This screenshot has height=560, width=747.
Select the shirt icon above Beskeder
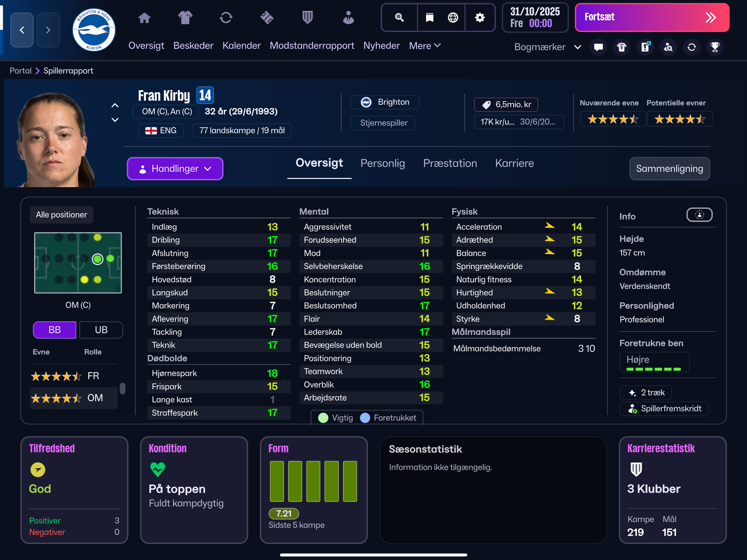pos(185,18)
